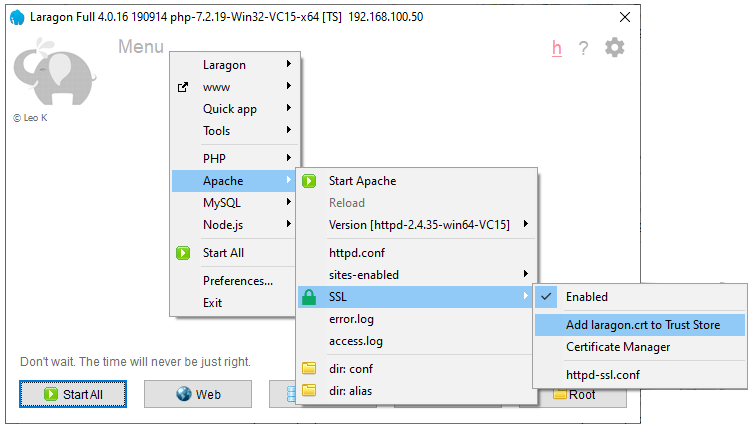The width and height of the screenshot is (749, 428).
Task: Open the dir: alias folder icon
Action: 309,390
